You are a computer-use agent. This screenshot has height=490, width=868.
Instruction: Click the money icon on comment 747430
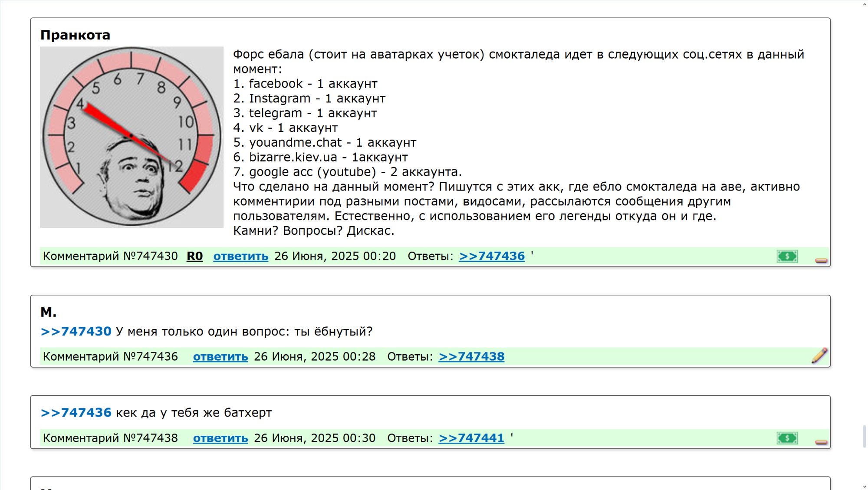(787, 257)
